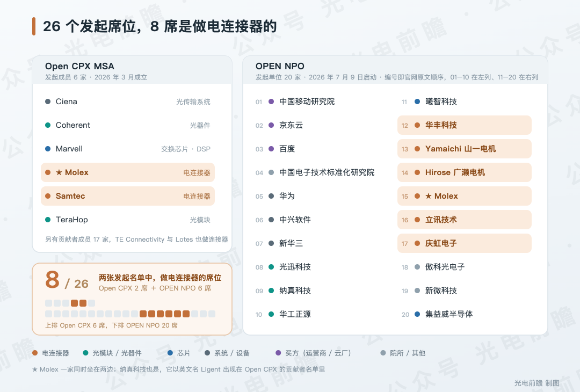Viewport: 580px width, 392px height.
Task: Click the ★ Molex row numbered 15
Action: 464,196
